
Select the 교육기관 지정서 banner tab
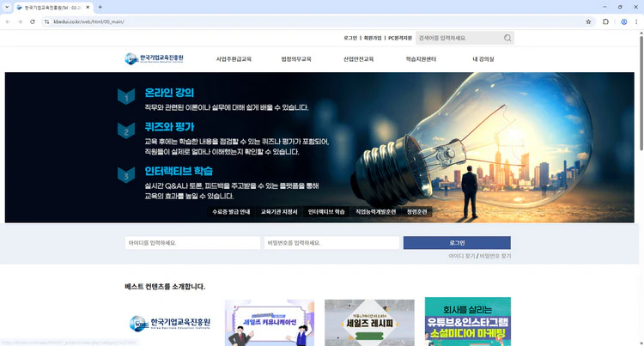[279, 212]
